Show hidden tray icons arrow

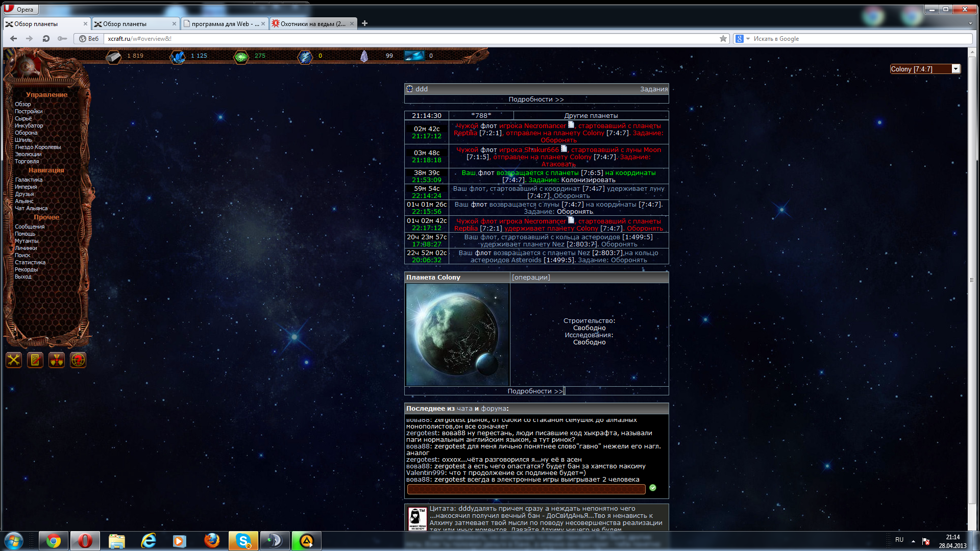[x=913, y=541]
